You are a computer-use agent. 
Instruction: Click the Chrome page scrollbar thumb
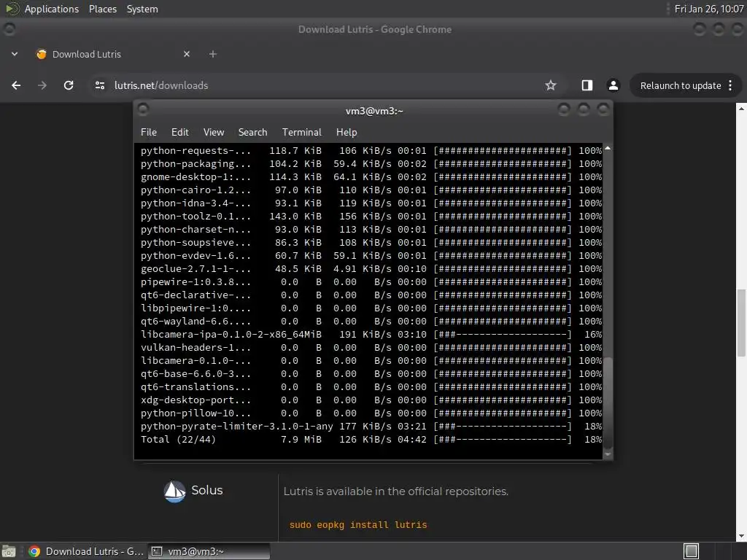tap(741, 322)
